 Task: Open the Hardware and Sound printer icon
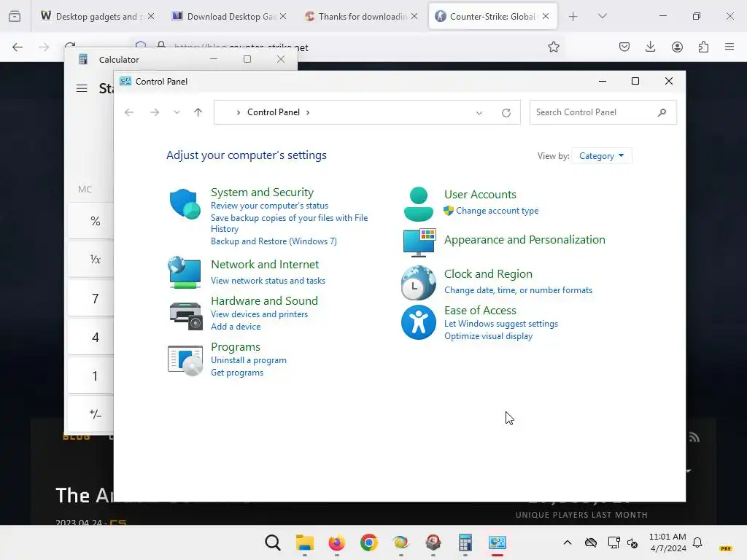pos(185,316)
